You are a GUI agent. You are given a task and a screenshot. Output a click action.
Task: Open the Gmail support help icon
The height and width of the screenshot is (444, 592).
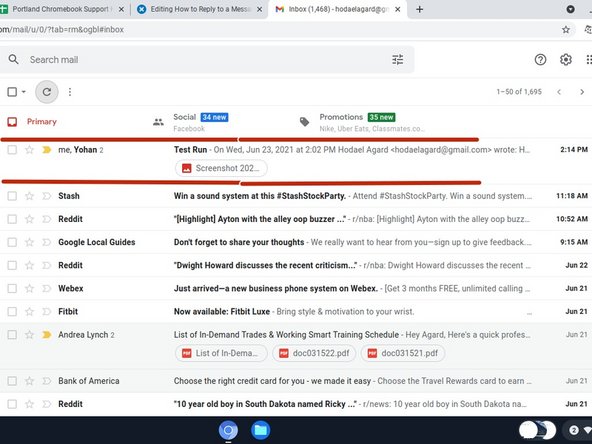point(540,59)
